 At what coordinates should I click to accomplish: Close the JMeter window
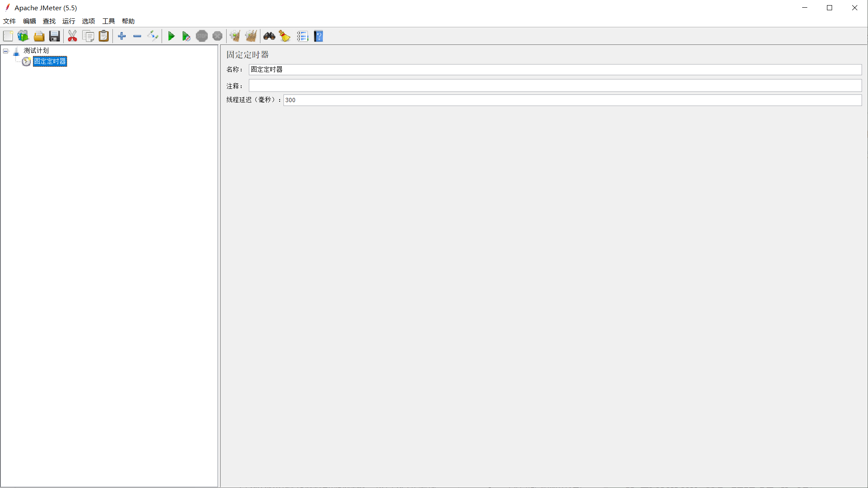(x=855, y=8)
